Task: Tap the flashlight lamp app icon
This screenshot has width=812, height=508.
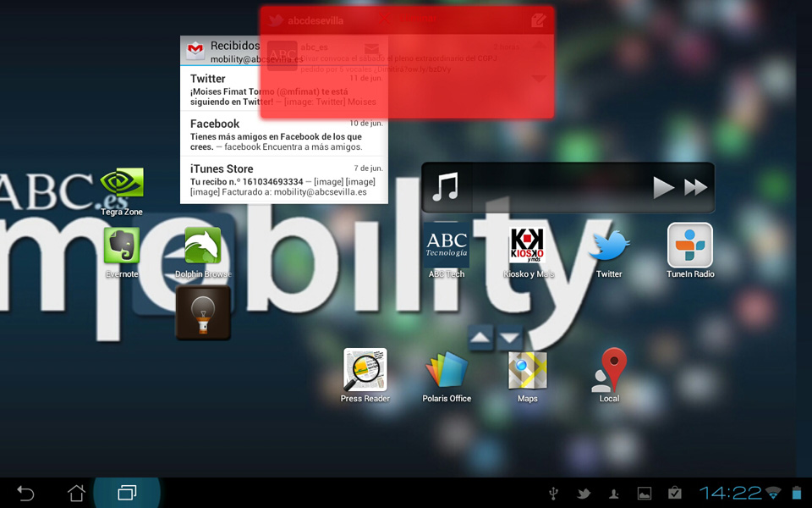Action: pyautogui.click(x=203, y=313)
